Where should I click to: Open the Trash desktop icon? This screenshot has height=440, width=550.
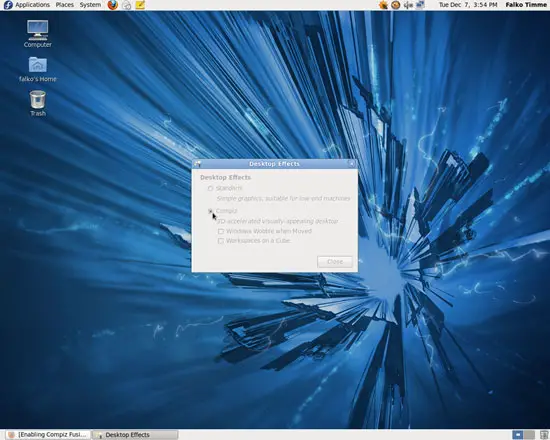point(38,103)
